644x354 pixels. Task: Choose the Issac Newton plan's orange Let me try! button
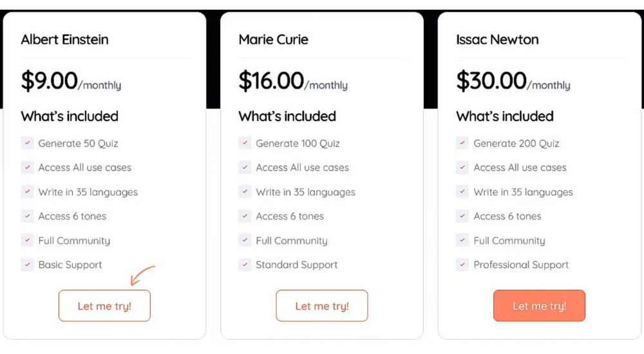pyautogui.click(x=539, y=306)
